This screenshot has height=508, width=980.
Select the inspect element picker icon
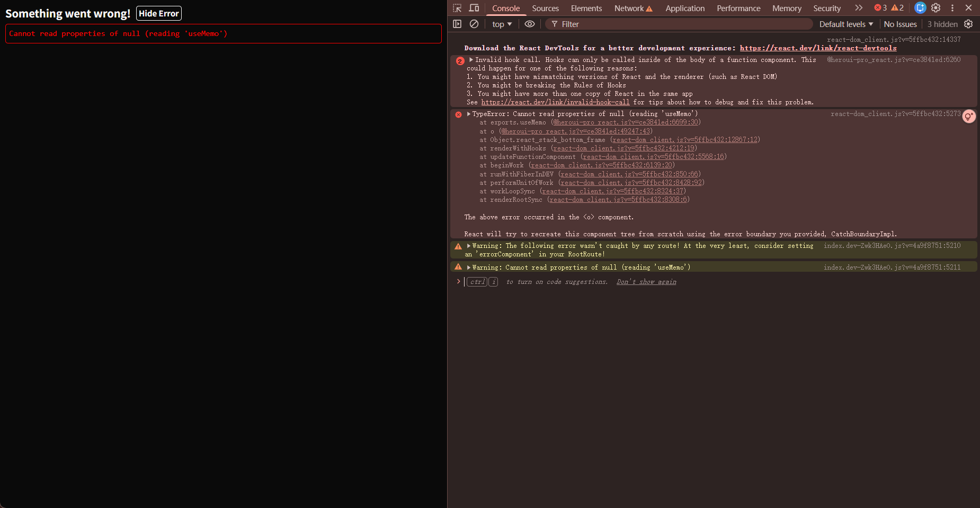click(457, 8)
